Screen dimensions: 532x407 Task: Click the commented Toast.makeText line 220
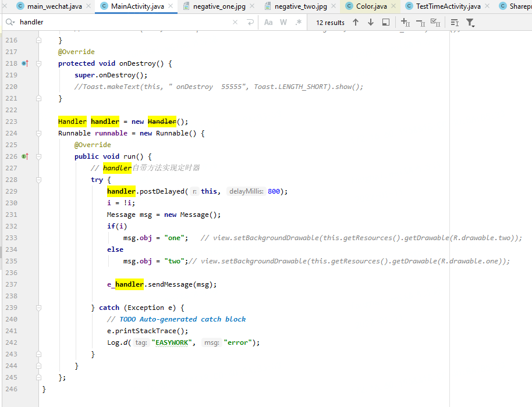(219, 87)
